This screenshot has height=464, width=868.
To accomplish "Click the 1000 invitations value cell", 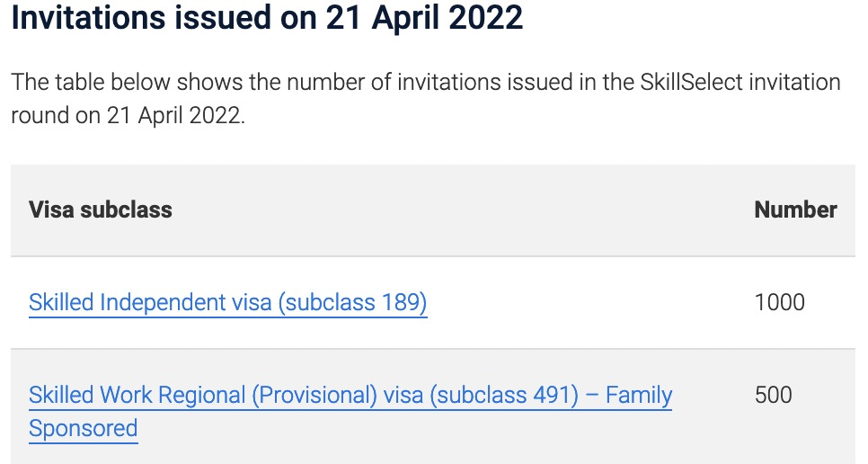I will 779,302.
